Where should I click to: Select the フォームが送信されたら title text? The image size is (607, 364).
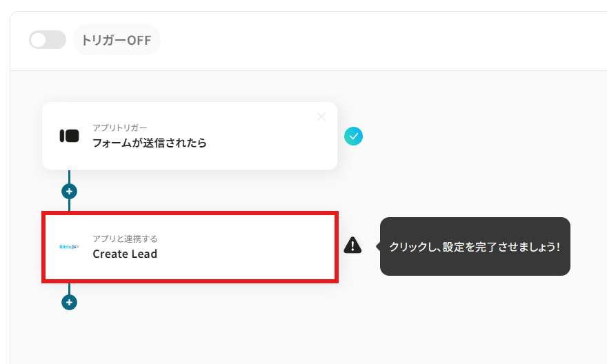(x=150, y=143)
